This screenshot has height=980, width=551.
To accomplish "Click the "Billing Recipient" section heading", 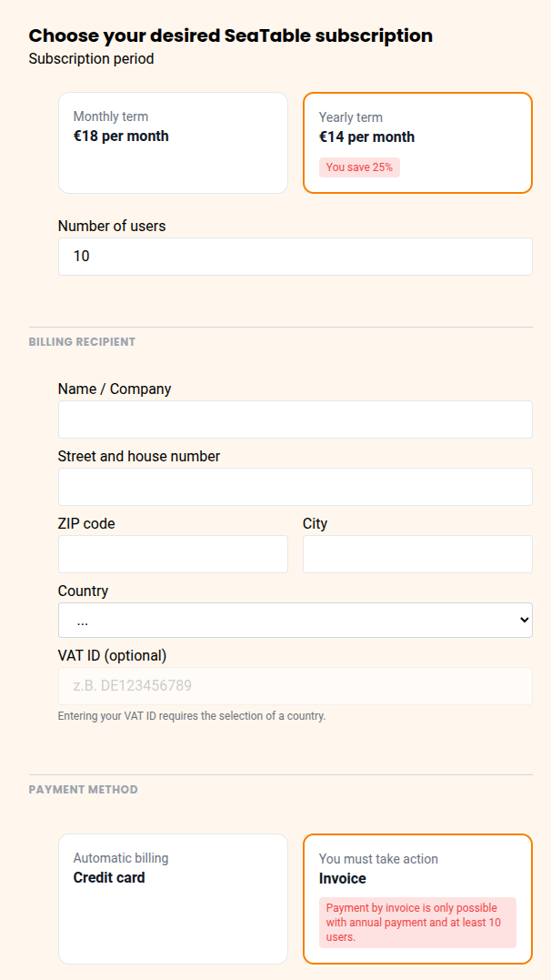I will point(82,342).
